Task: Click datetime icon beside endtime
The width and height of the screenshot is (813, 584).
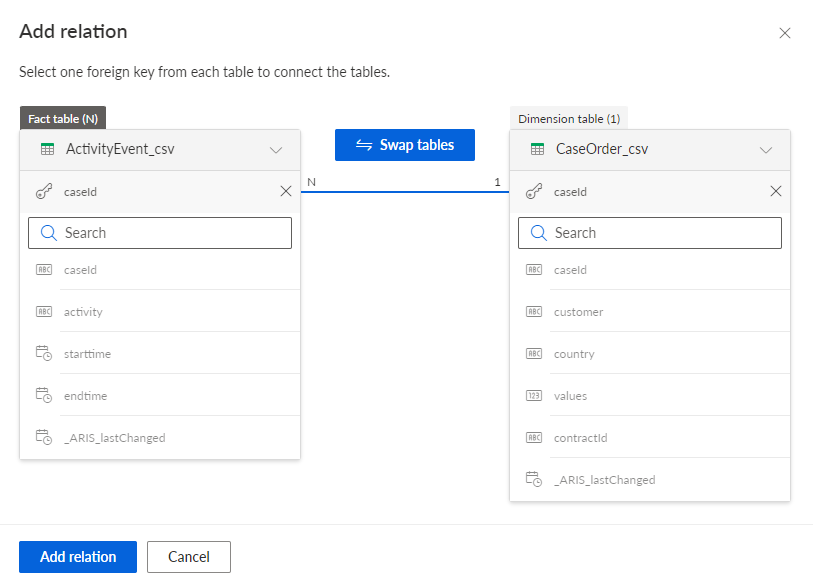Action: tap(44, 396)
